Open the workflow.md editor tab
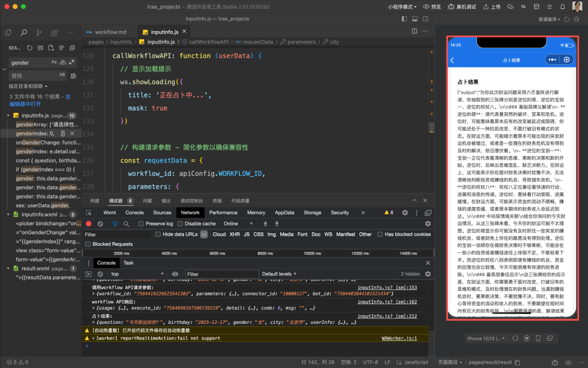The image size is (588, 368). coord(109,32)
